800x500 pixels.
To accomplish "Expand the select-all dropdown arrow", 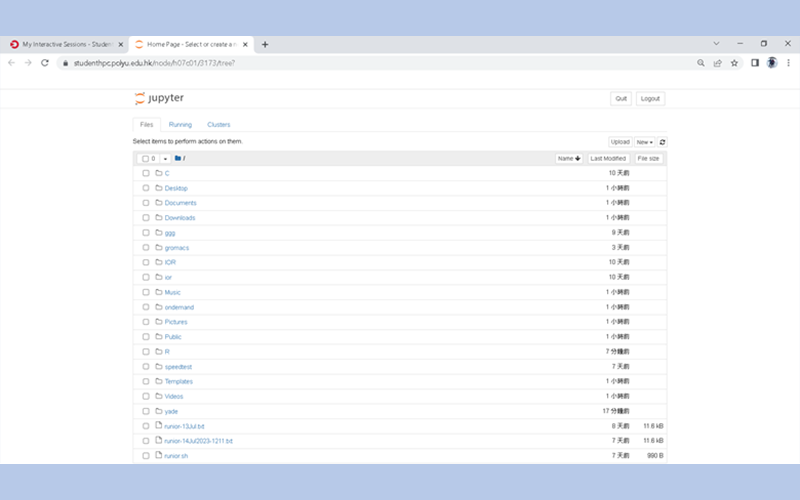I will click(164, 158).
